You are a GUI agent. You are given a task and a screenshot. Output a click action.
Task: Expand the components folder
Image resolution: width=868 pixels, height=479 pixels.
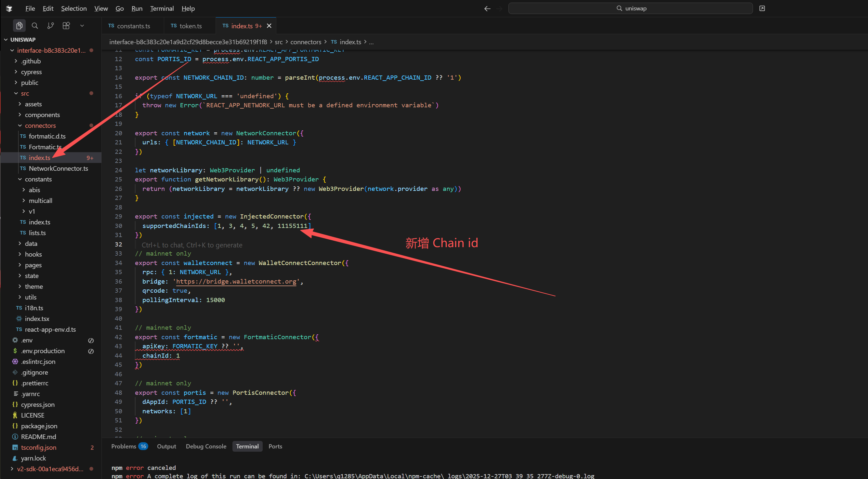pyautogui.click(x=42, y=114)
